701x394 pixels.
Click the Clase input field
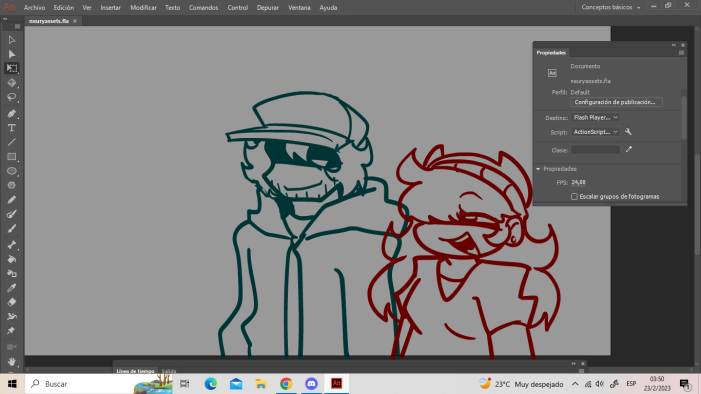click(595, 150)
